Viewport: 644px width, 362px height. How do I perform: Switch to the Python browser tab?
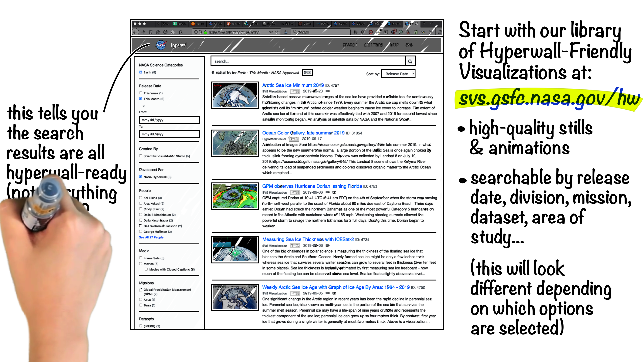[323, 24]
